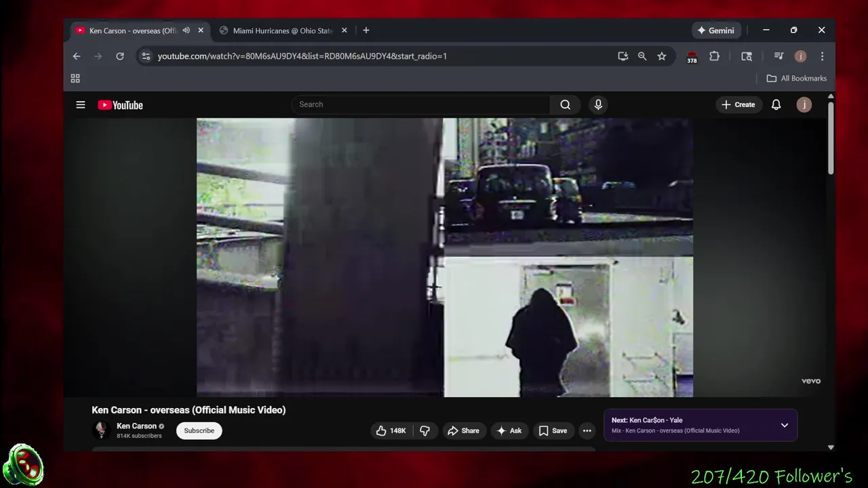Open the Chrome side panel icon
This screenshot has height=488, width=868.
[x=747, y=56]
